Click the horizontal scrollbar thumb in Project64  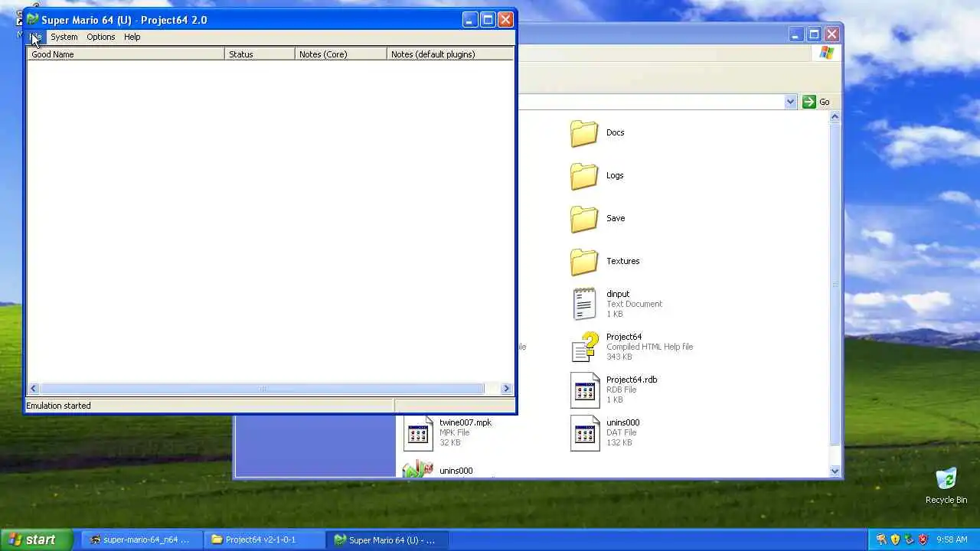262,389
